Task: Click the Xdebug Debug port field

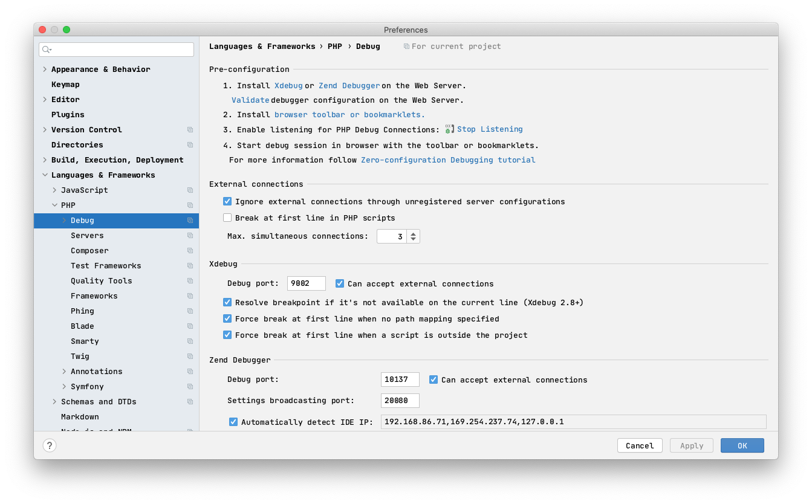Action: (307, 283)
